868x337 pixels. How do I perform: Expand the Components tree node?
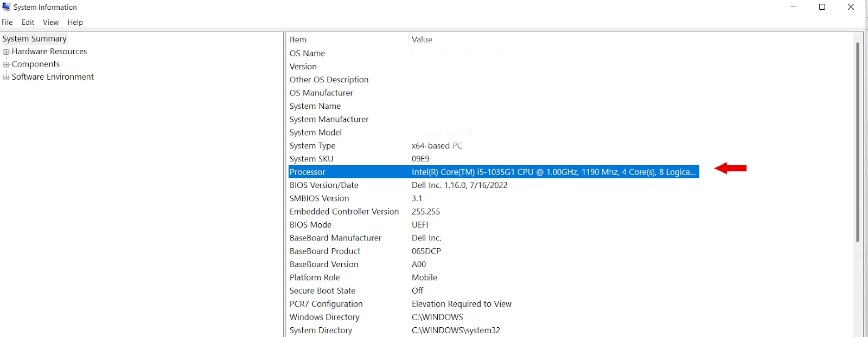(x=6, y=64)
